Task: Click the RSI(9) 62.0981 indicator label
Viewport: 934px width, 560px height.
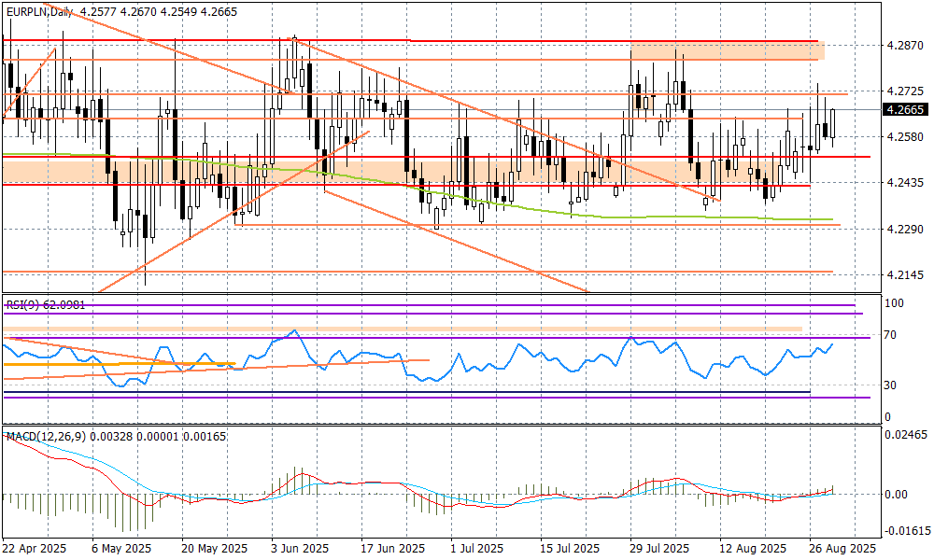Action: 46,304
